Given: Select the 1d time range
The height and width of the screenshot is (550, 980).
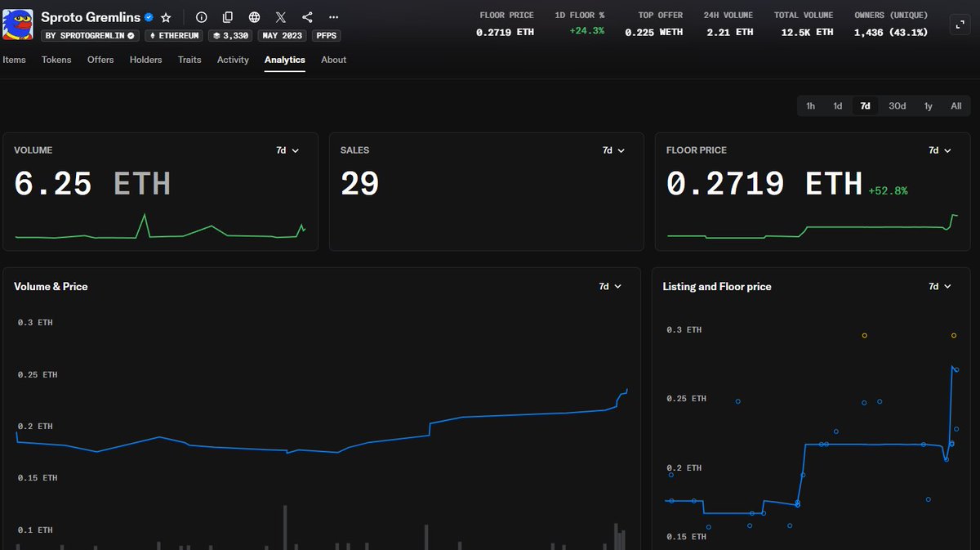Looking at the screenshot, I should (837, 106).
